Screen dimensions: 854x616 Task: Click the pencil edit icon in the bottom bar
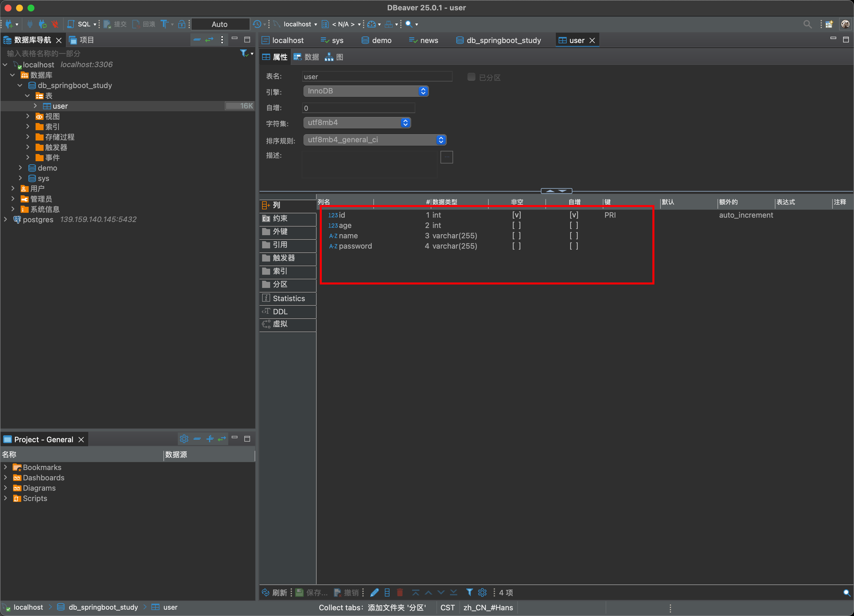click(x=374, y=592)
